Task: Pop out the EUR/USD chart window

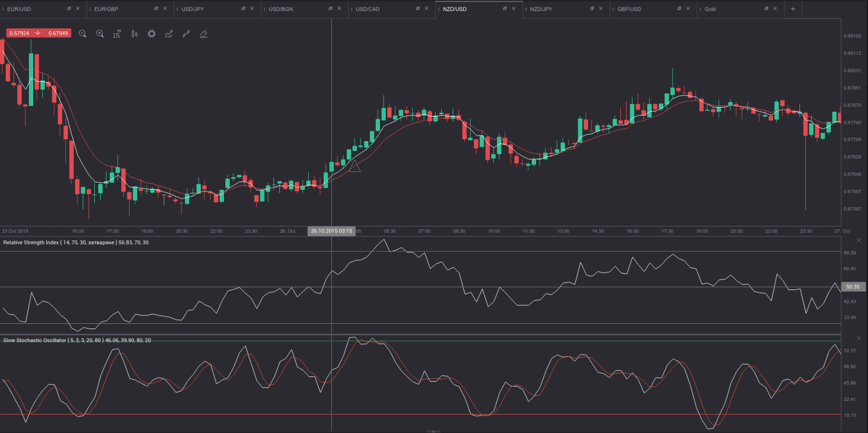Action: 69,8
